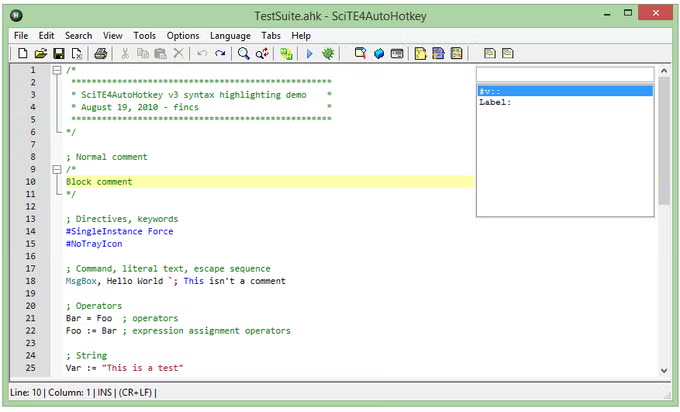Start debugging with the green bug icon
The image size is (680, 412).
pos(327,53)
